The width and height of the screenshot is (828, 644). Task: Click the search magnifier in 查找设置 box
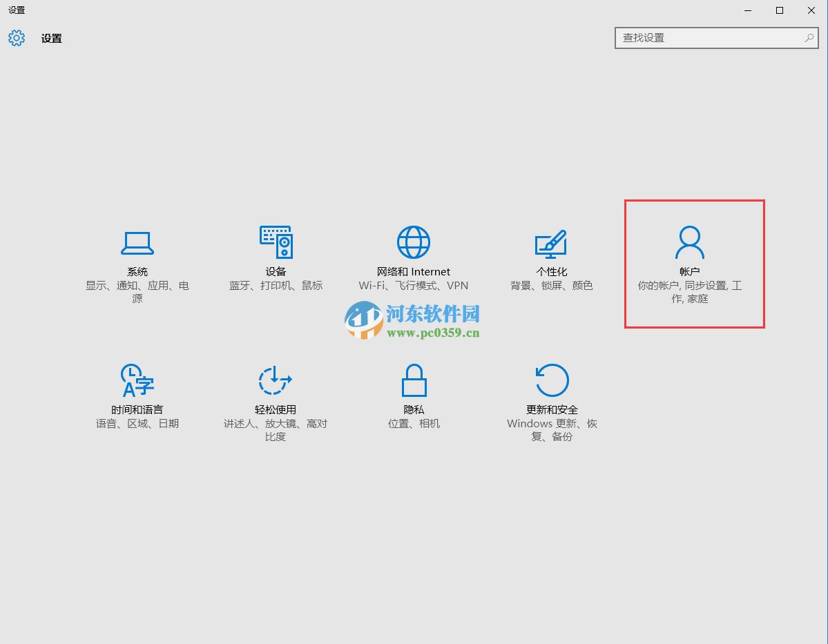[807, 38]
